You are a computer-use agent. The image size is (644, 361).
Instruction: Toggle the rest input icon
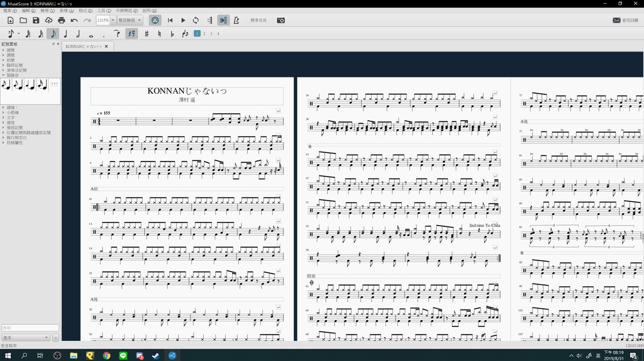(x=131, y=34)
